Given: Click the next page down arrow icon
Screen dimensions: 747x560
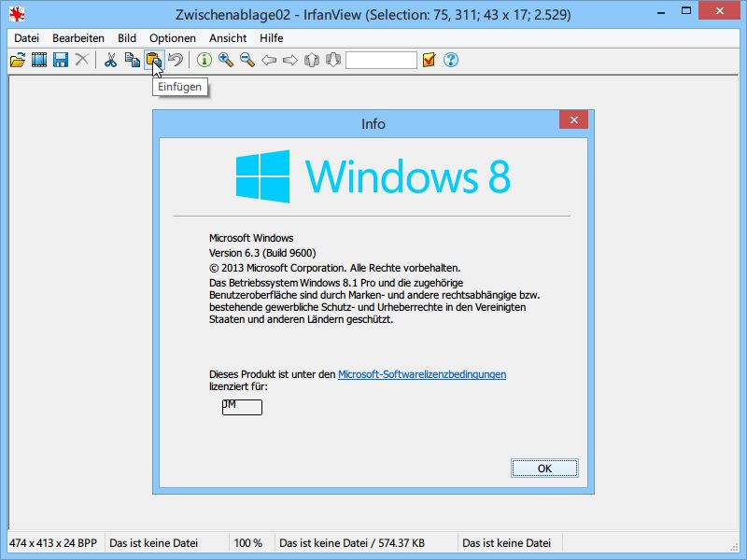Looking at the screenshot, I should pos(333,60).
